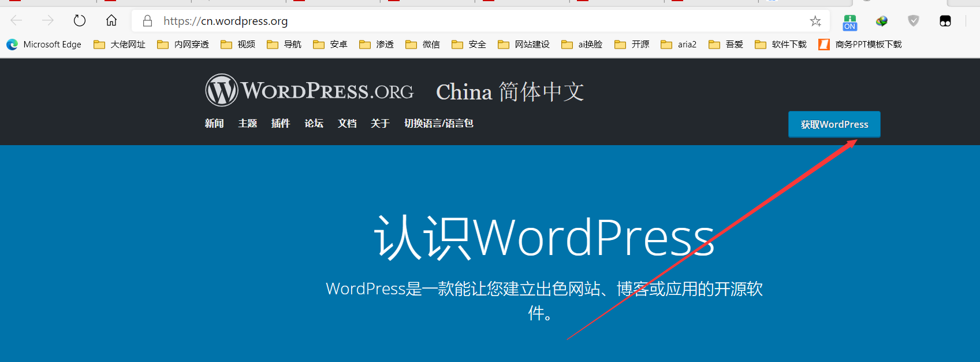This screenshot has height=362, width=980.
Task: Open the 渗透 bookmark folder
Action: point(377,45)
